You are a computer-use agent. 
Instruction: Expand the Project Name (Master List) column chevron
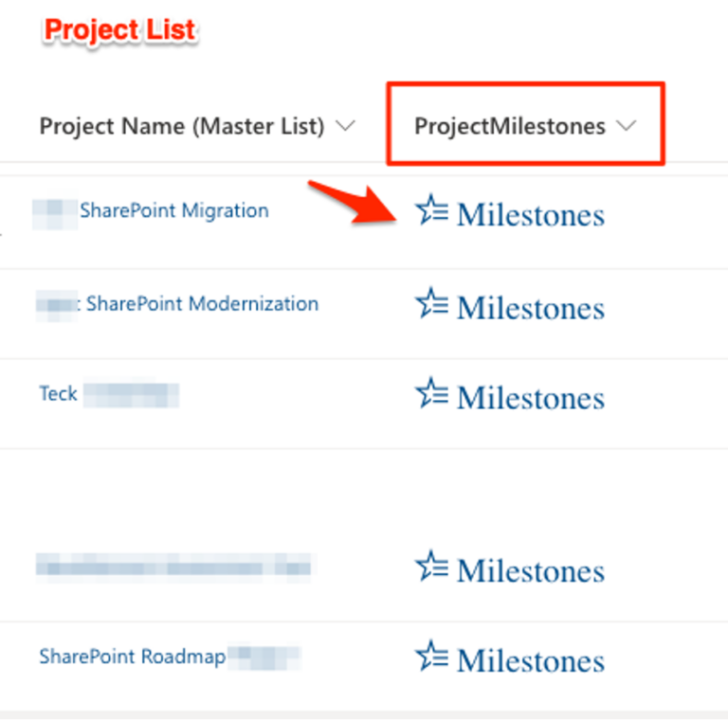[346, 126]
